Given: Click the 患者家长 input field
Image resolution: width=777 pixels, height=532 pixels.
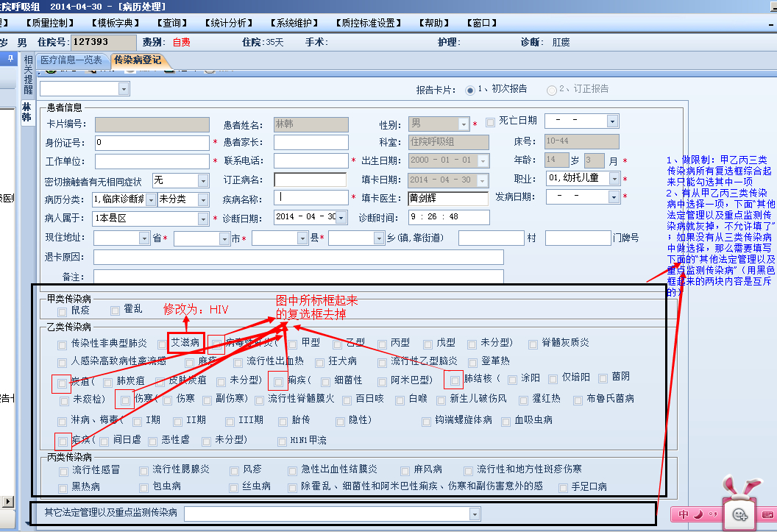Looking at the screenshot, I should click(311, 143).
